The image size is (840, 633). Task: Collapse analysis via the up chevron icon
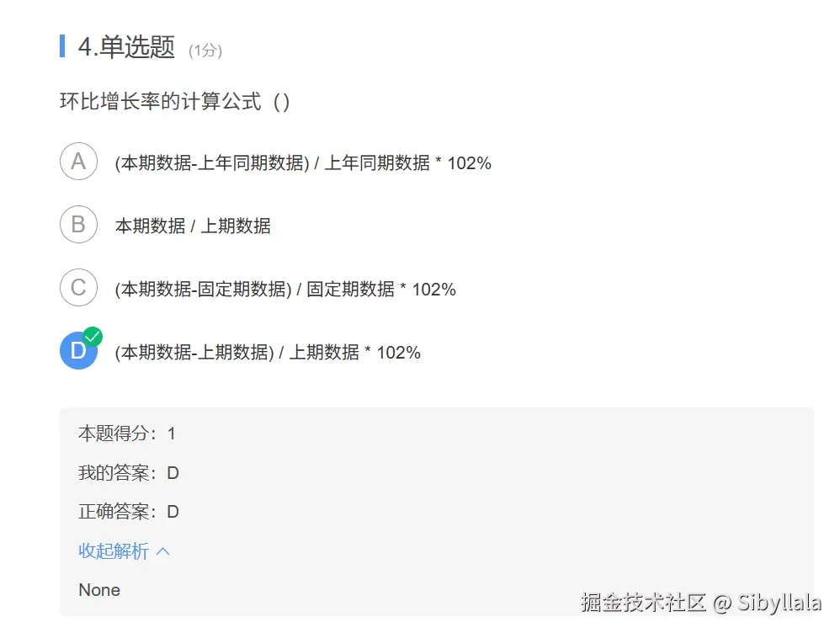[163, 551]
